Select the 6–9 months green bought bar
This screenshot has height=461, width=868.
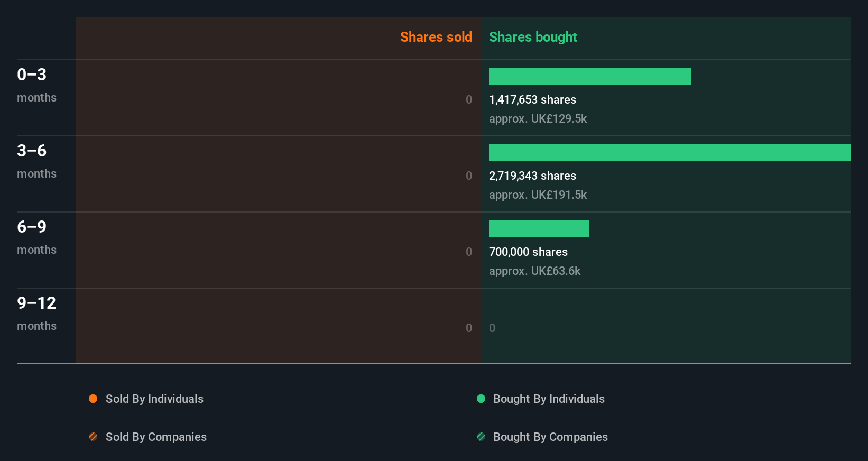[539, 228]
